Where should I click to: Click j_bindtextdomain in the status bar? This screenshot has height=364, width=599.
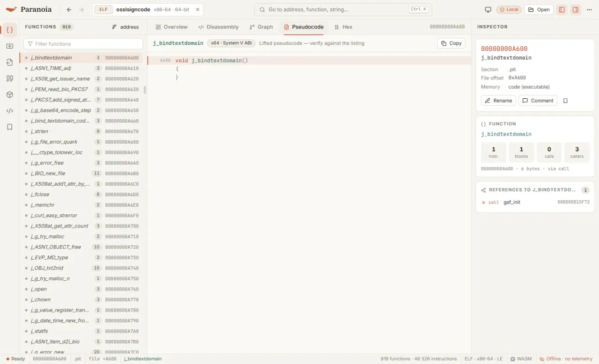143,359
